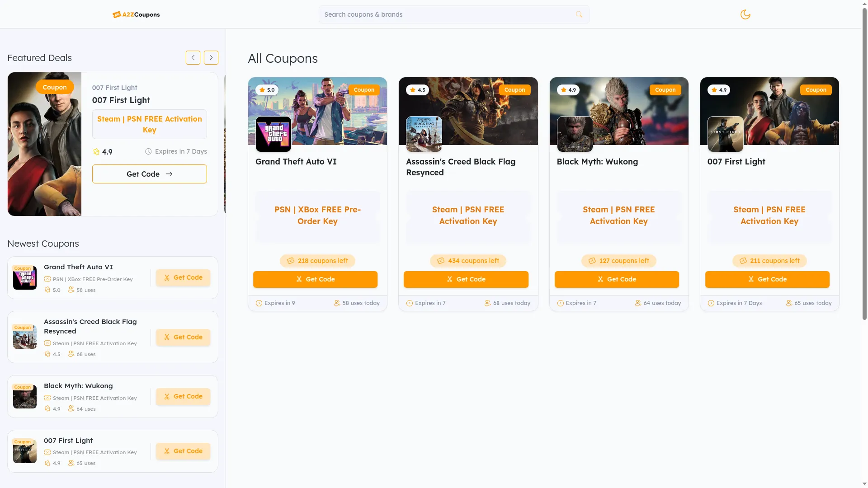Show next featured deal
868x488 pixels.
211,57
